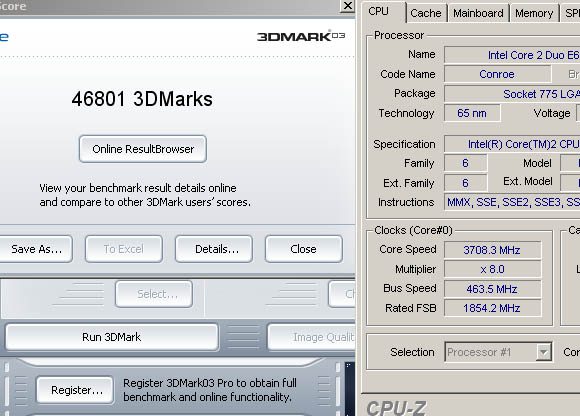
Task: Switch to Cache tab in CPU-Z
Action: tap(426, 13)
